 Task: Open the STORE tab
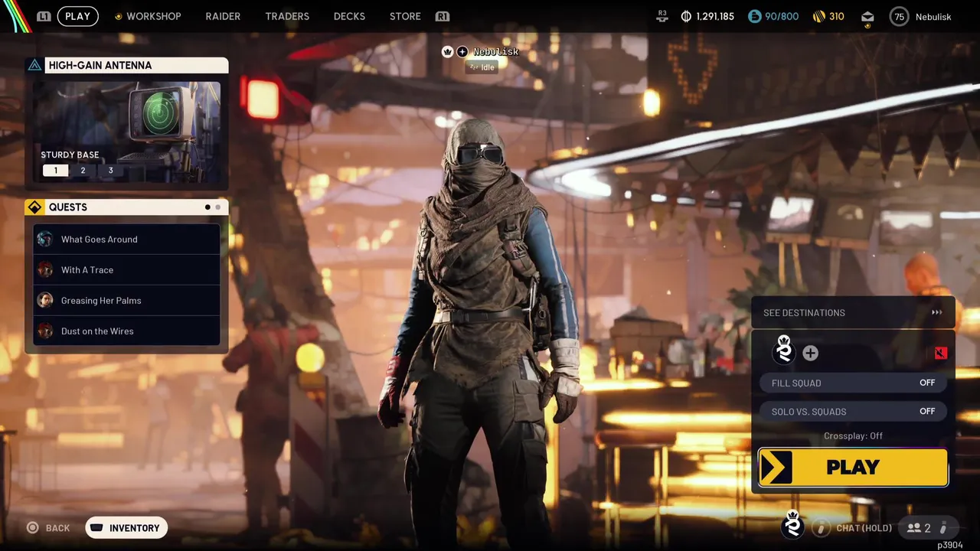click(405, 16)
